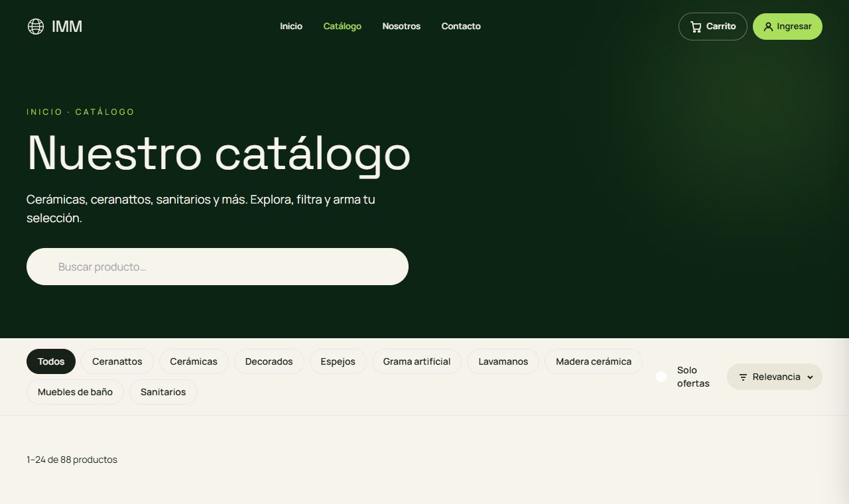
Task: Click the INICIO breadcrumb link
Action: pyautogui.click(x=44, y=112)
